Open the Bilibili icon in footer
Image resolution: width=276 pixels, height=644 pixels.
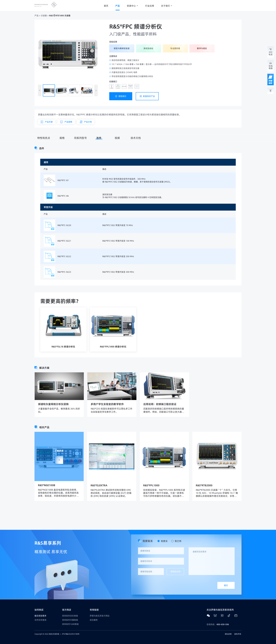pyautogui.click(x=236, y=615)
